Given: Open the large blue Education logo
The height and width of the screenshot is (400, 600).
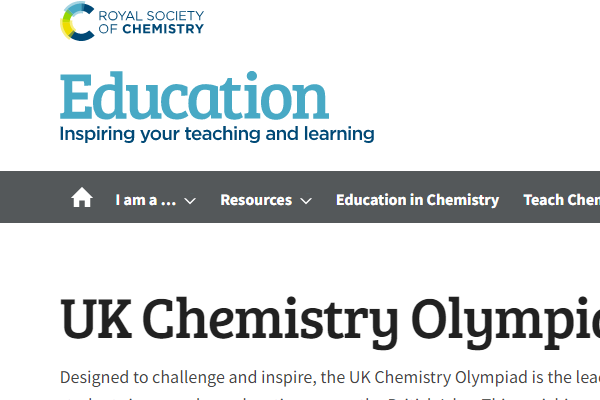Looking at the screenshot, I should 194,96.
